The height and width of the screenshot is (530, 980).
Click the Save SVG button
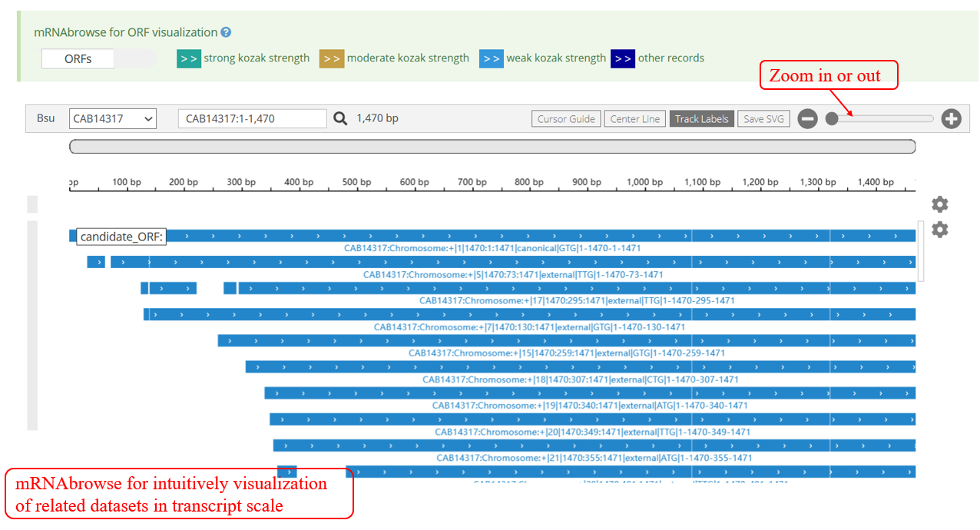pos(763,119)
